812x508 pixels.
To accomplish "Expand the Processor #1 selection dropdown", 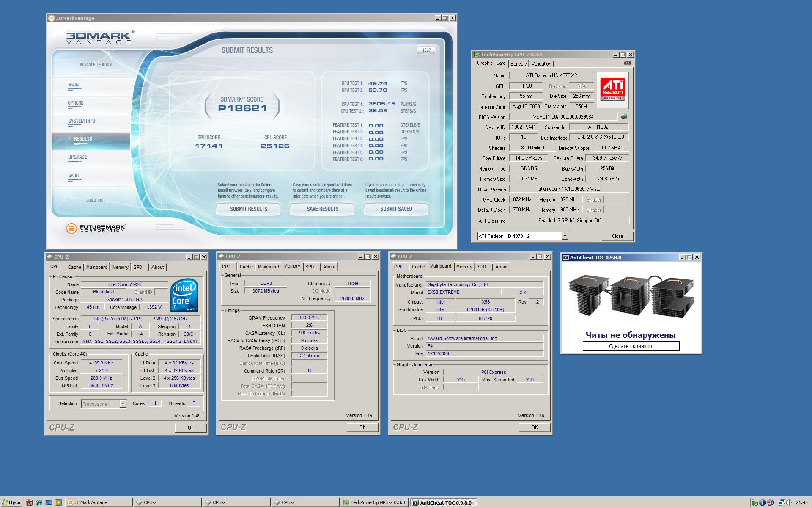I will coord(123,404).
